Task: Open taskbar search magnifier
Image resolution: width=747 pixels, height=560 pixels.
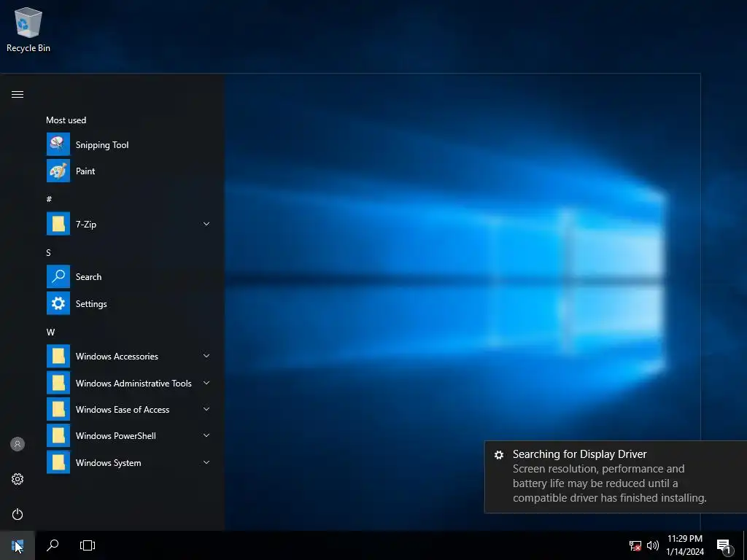Action: tap(53, 545)
